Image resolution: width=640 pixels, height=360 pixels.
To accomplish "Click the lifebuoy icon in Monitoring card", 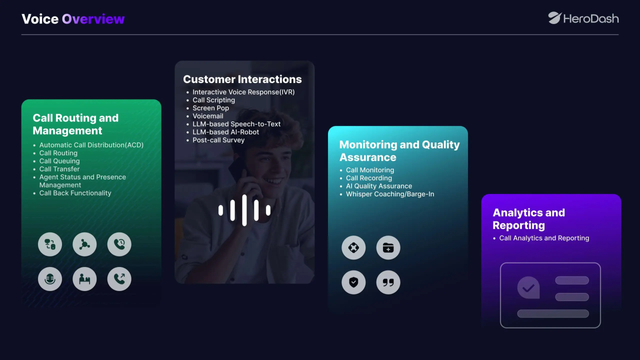I will [353, 248].
